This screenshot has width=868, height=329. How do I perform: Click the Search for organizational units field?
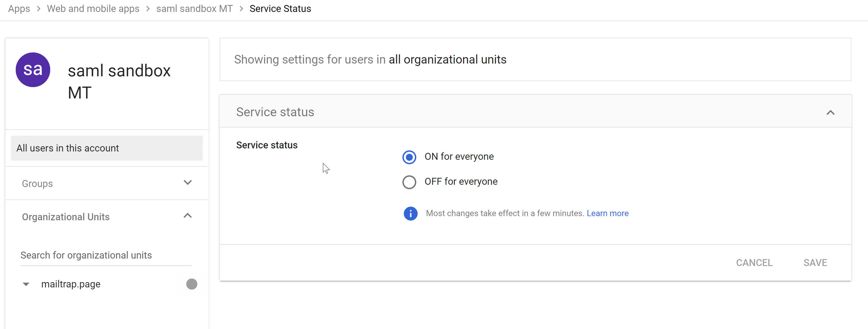point(106,255)
